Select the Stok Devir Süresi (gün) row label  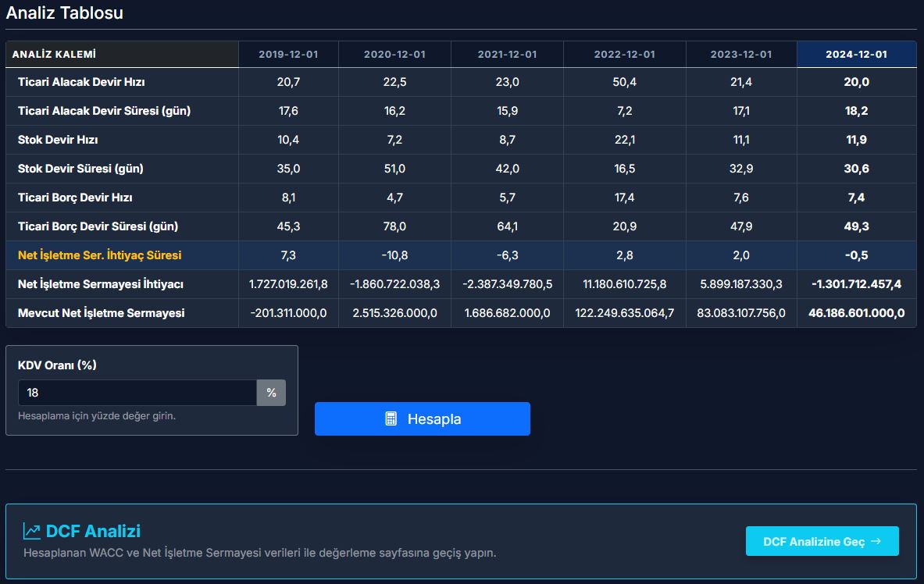(x=80, y=169)
